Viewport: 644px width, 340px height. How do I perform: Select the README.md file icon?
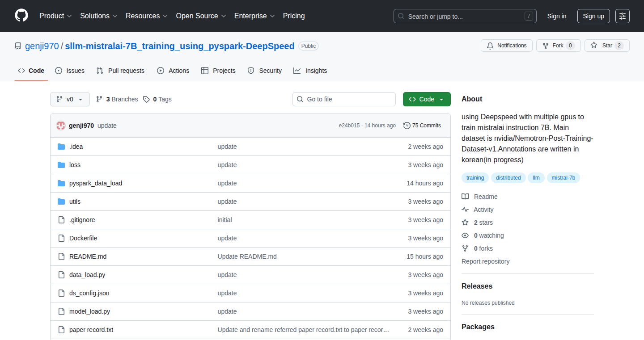(x=61, y=256)
